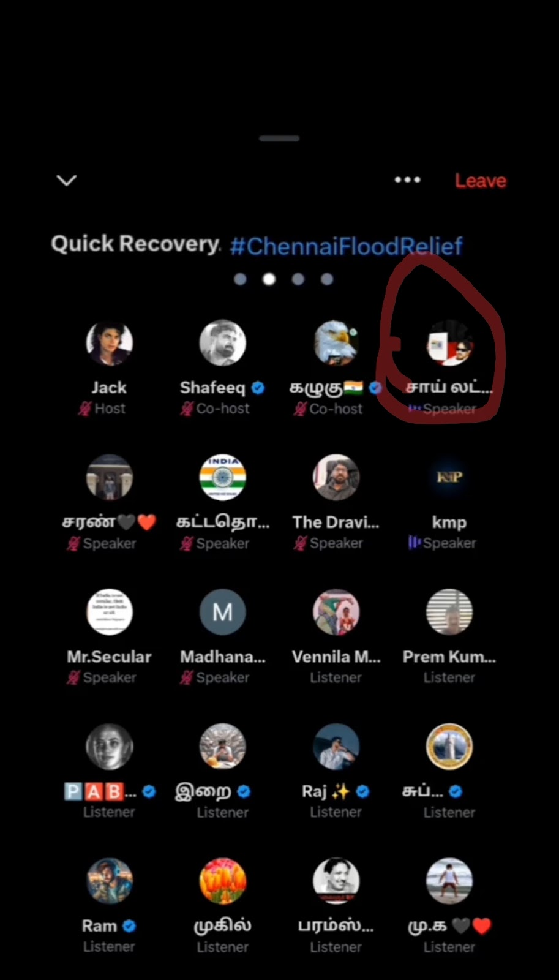The image size is (559, 980).
Task: Leave the Space
Action: tap(480, 181)
